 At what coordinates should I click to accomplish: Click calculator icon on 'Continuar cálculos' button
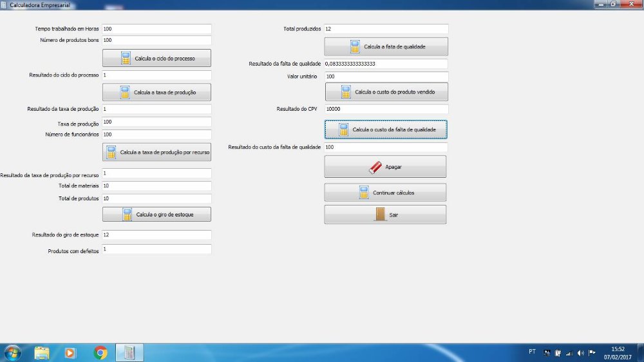pos(363,193)
